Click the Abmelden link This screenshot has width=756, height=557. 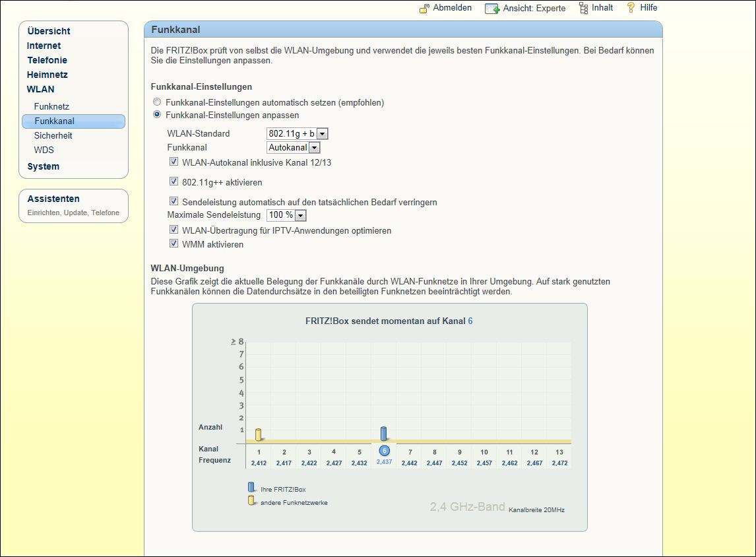[452, 8]
